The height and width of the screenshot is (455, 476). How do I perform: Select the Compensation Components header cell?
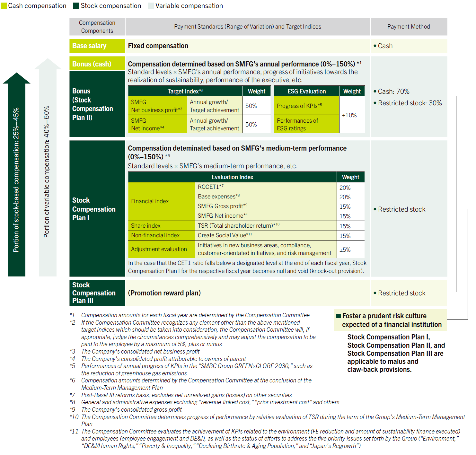[x=97, y=27]
